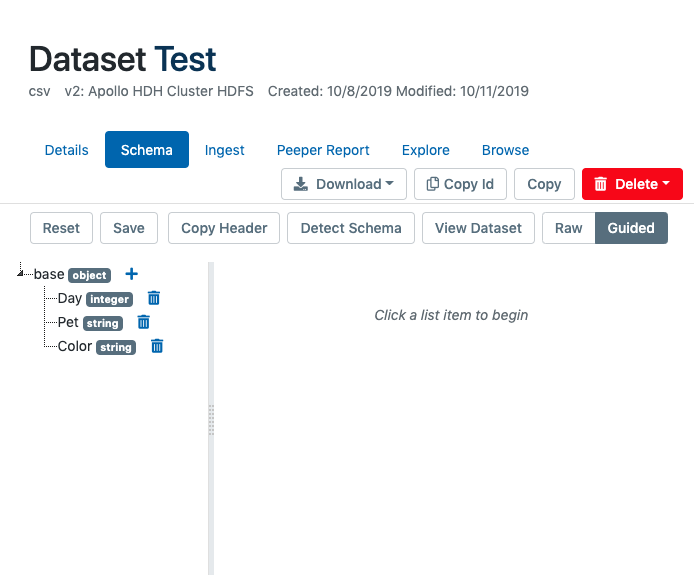Click the Copy button
The image size is (694, 575).
click(544, 184)
